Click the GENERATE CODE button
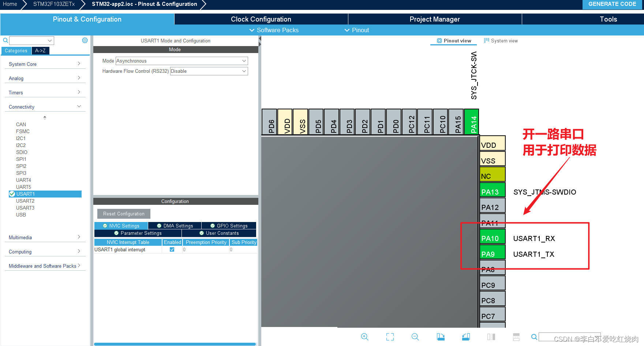The height and width of the screenshot is (346, 644). coord(612,4)
